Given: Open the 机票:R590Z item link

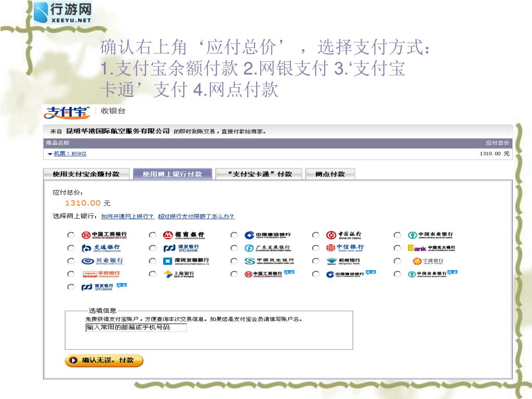Looking at the screenshot, I should click(70, 154).
